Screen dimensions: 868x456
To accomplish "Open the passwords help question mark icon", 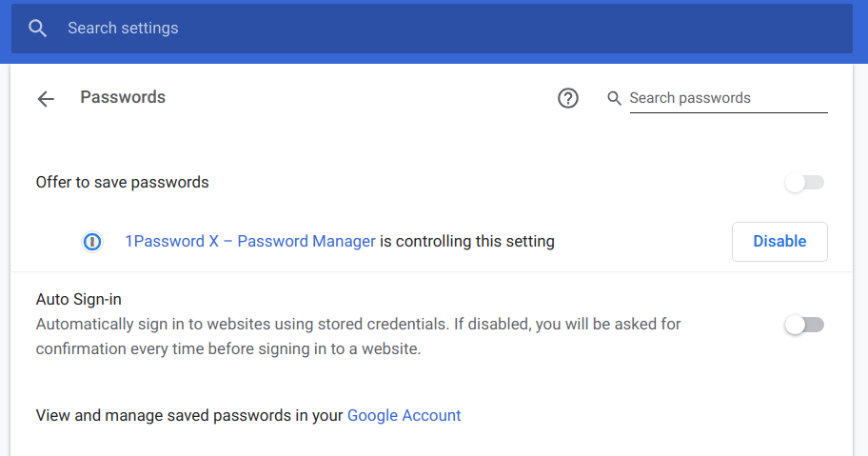I will (x=568, y=98).
